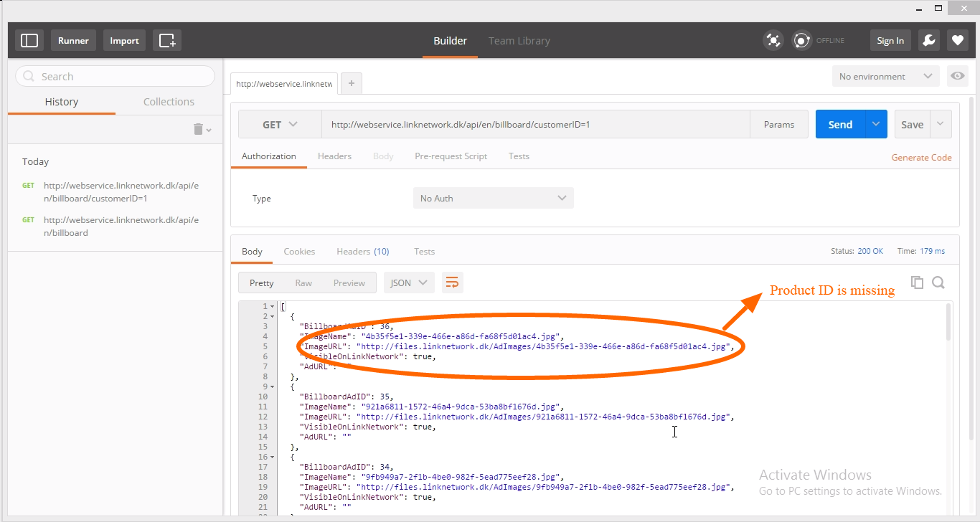
Task: Click the Import button
Action: [x=124, y=40]
